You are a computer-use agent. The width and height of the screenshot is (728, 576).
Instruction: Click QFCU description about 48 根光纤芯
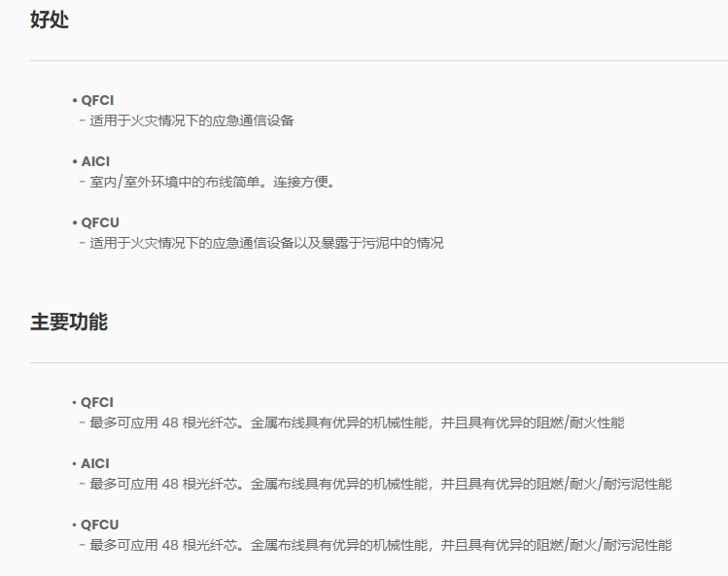pyautogui.click(x=381, y=545)
